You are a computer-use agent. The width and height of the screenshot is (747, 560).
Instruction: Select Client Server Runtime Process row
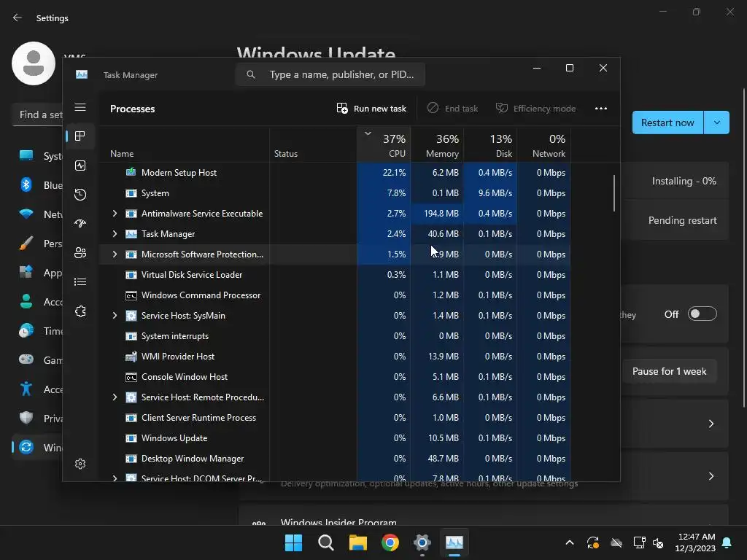pos(336,418)
